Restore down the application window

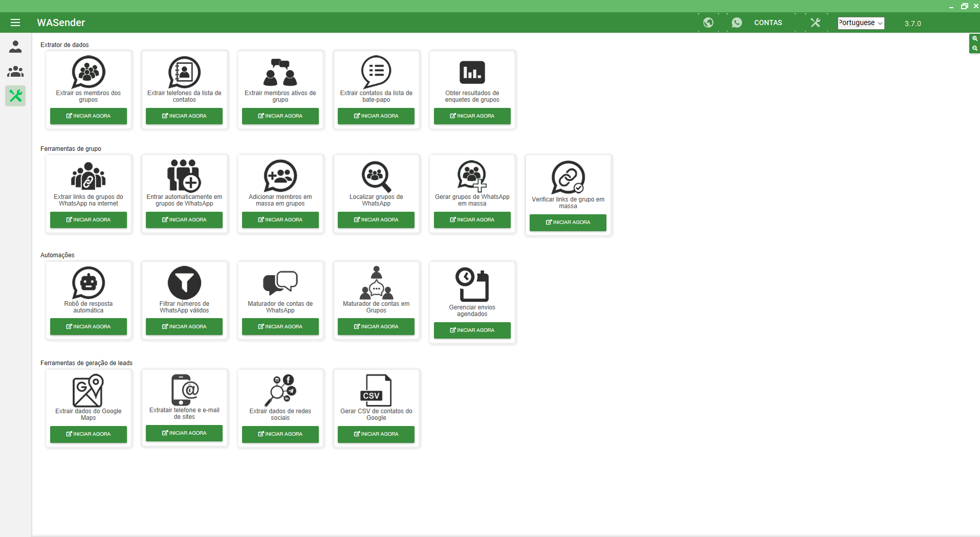point(964,6)
